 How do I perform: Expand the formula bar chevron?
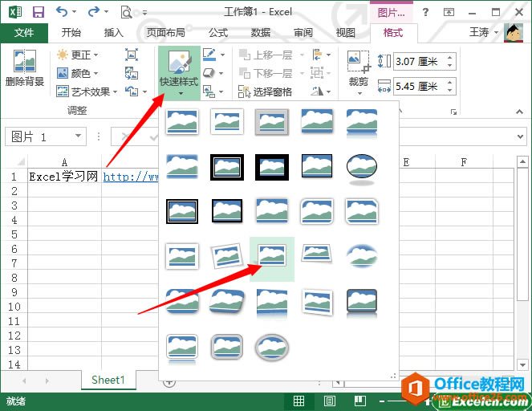coord(521,136)
